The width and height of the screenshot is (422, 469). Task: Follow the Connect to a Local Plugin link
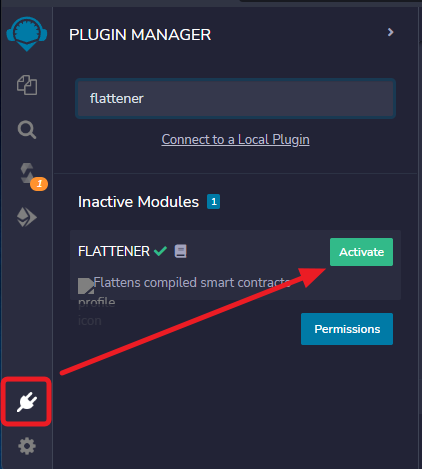pos(235,139)
